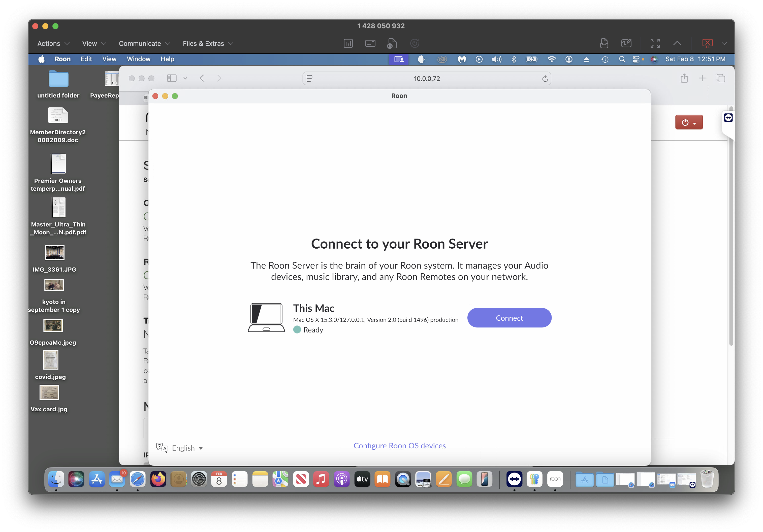Click the This Mac laptop icon
763x532 pixels.
(x=266, y=317)
